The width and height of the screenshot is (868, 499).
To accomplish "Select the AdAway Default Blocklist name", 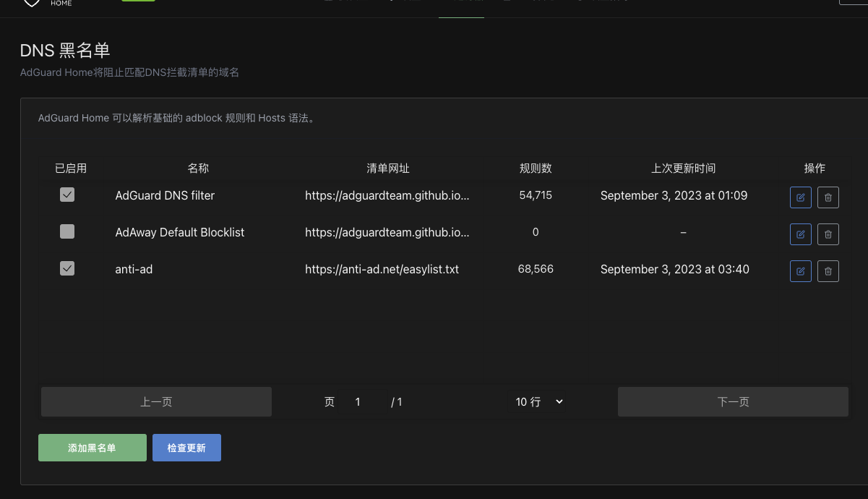I will coord(180,232).
